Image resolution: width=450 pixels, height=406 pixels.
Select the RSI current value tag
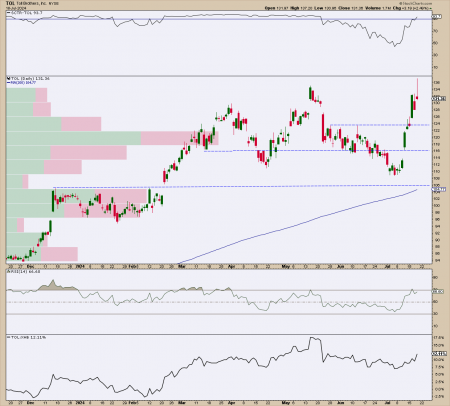coord(438,291)
